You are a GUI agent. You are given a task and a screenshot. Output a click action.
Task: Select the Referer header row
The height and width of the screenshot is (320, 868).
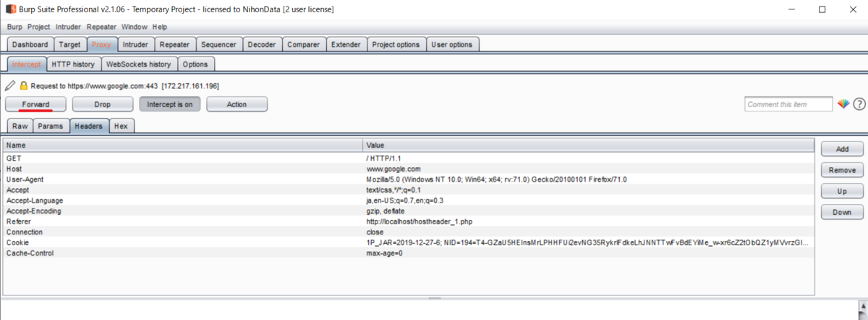409,222
